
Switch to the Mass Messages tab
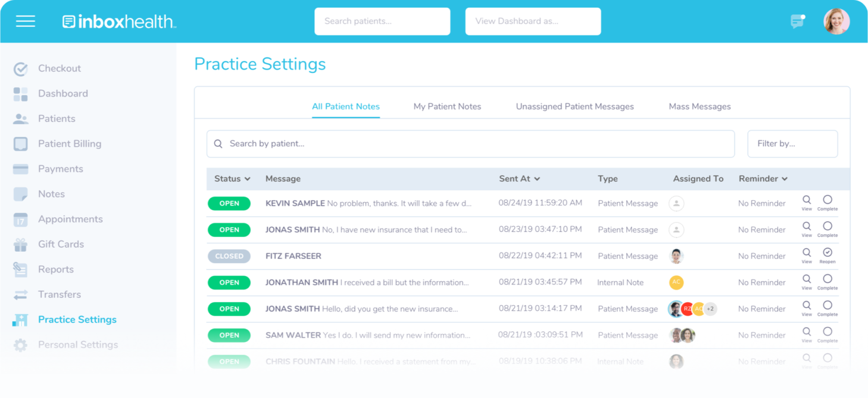point(700,106)
